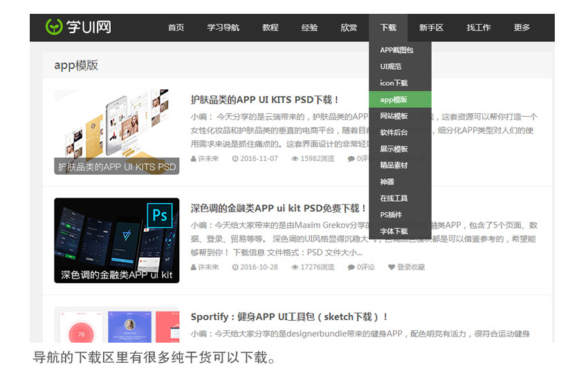Click the clock icon beside 2016-10-28
The height and width of the screenshot is (380, 588).
coord(235,267)
